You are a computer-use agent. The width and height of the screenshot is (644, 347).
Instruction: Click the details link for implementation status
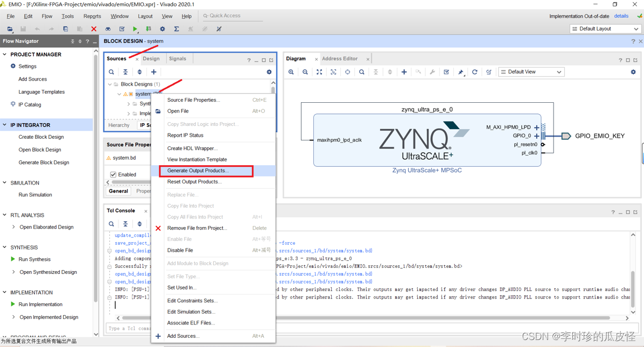[621, 16]
